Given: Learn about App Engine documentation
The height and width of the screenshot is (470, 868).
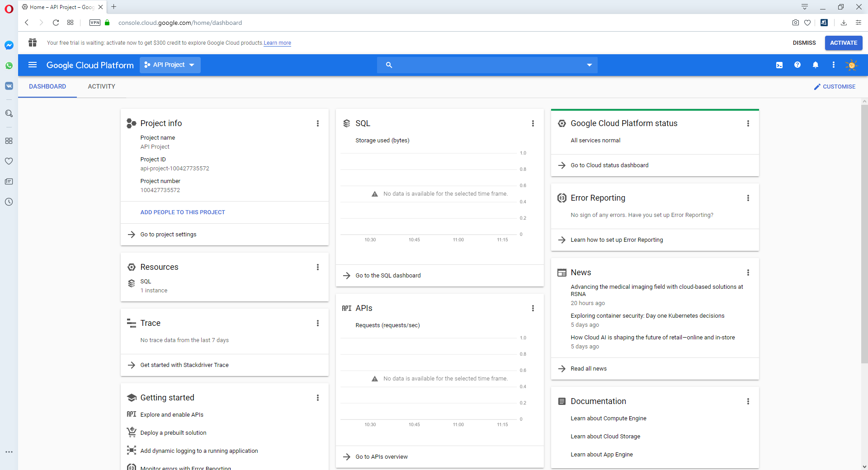Looking at the screenshot, I should [x=602, y=455].
